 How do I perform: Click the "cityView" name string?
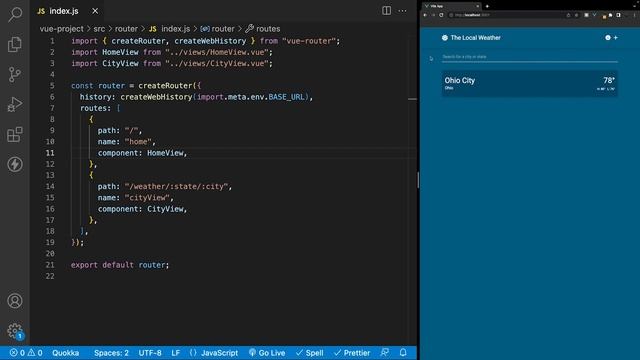(147, 198)
